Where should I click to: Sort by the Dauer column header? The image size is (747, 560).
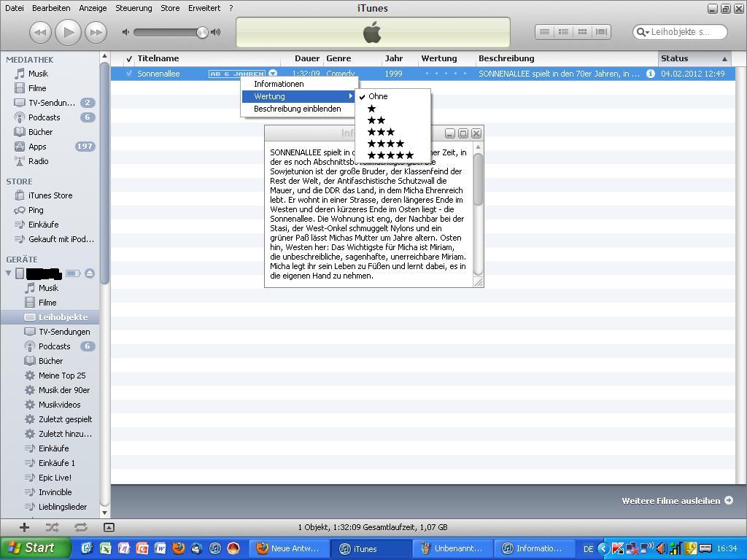307,58
